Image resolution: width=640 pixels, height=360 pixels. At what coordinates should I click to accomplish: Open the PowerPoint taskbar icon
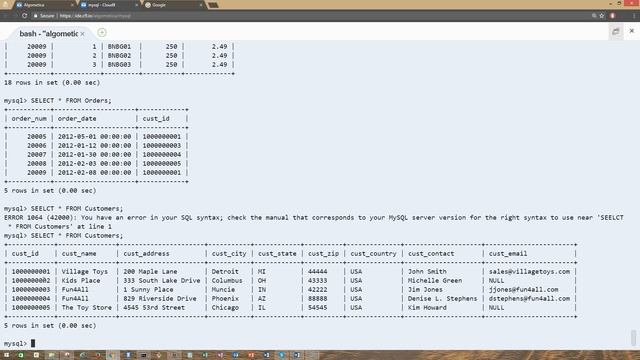(251, 355)
